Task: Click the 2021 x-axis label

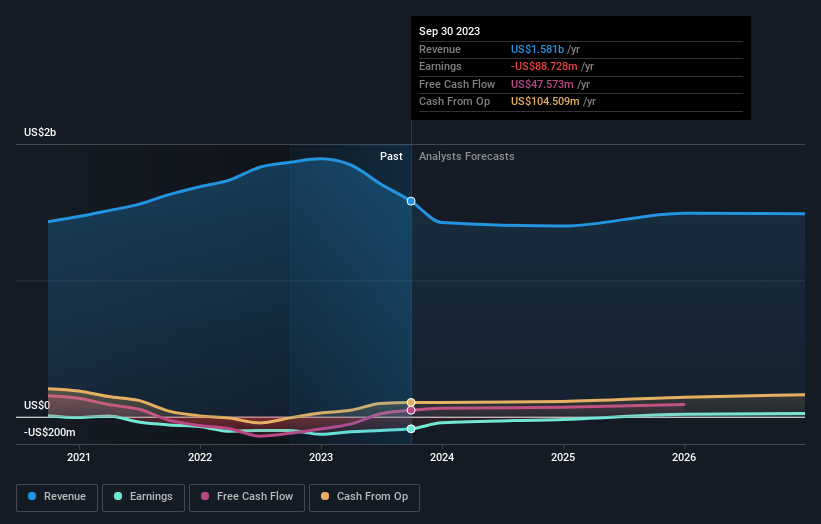Action: (79, 458)
